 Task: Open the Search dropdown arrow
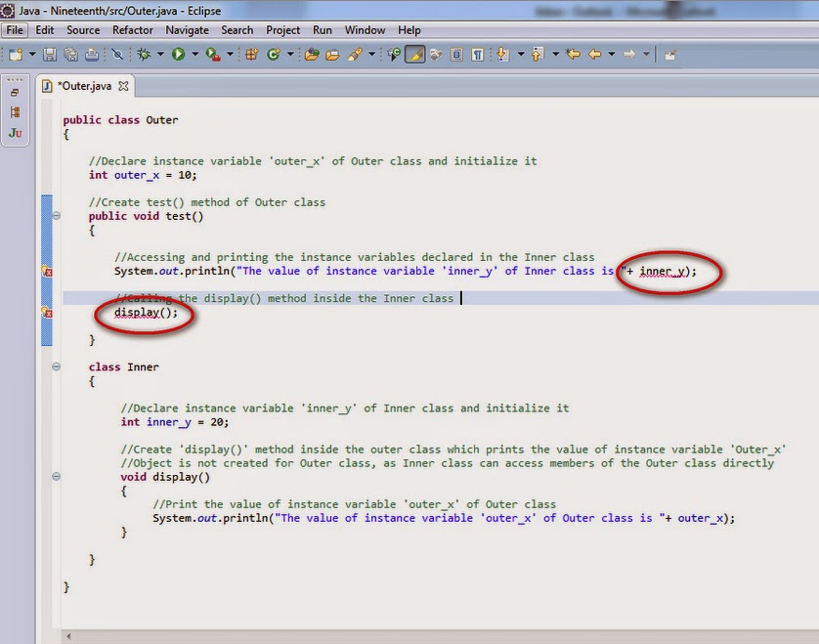click(x=371, y=54)
